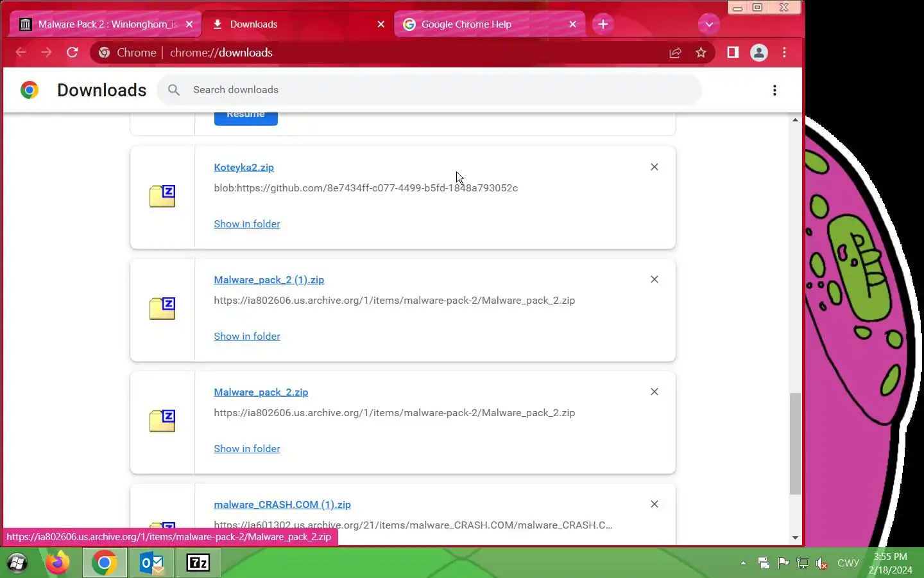Go back with the back arrow
The height and width of the screenshot is (578, 924).
(21, 53)
